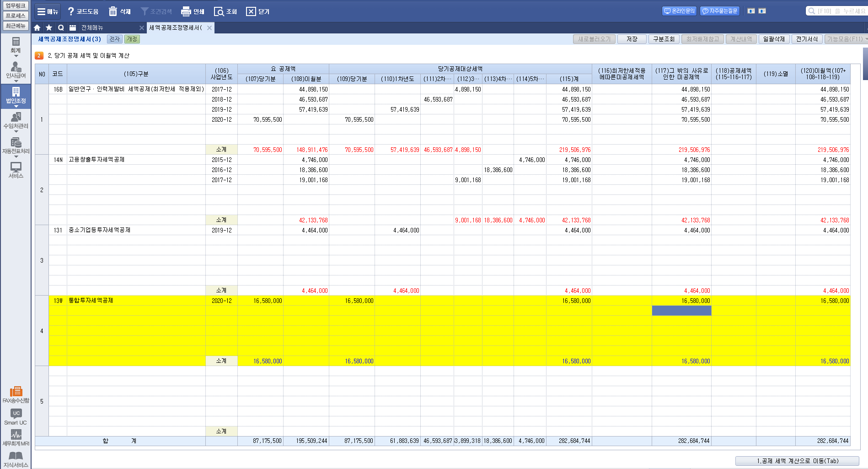Open 세무회계MRI in the sidebar
This screenshot has width=868, height=469.
click(x=16, y=438)
